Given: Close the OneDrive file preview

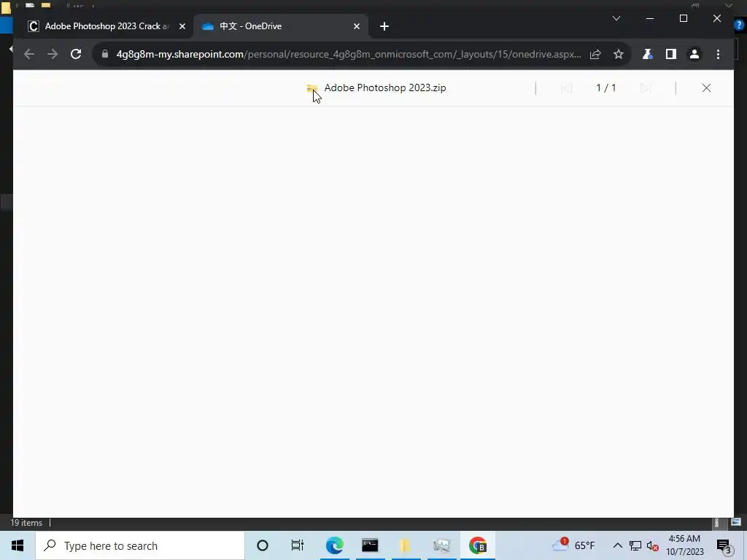Looking at the screenshot, I should (x=706, y=88).
